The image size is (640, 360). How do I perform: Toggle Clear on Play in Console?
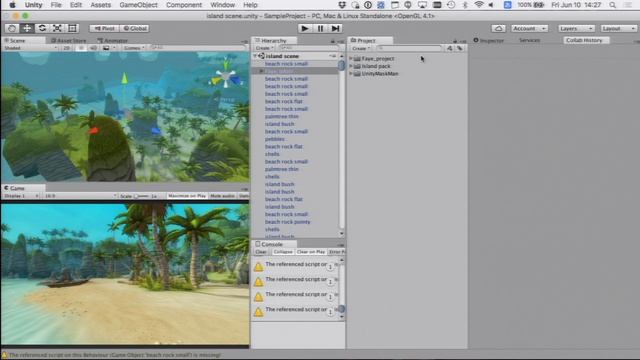coord(311,252)
